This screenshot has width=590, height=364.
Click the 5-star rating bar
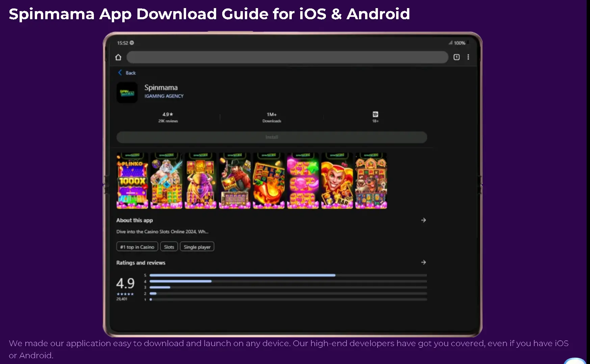pos(288,275)
